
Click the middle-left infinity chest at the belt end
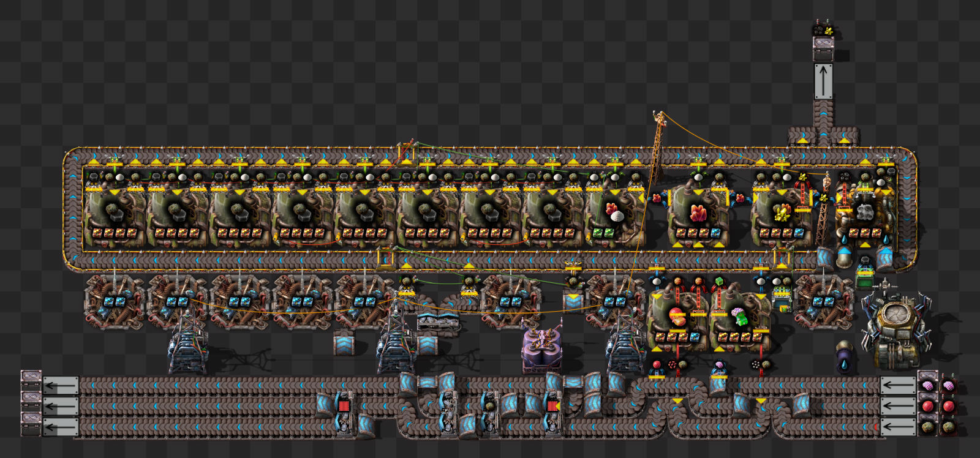[31, 402]
